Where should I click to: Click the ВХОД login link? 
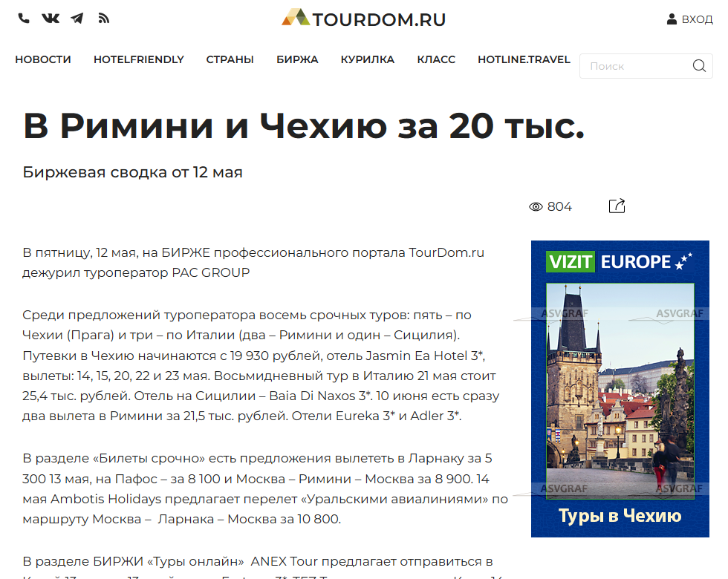click(x=697, y=19)
